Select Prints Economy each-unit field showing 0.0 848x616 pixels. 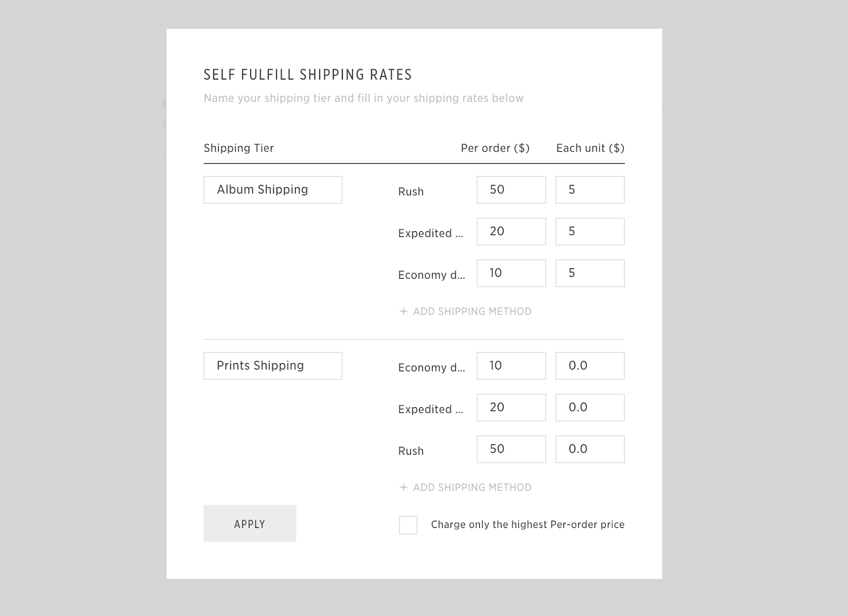tap(590, 366)
